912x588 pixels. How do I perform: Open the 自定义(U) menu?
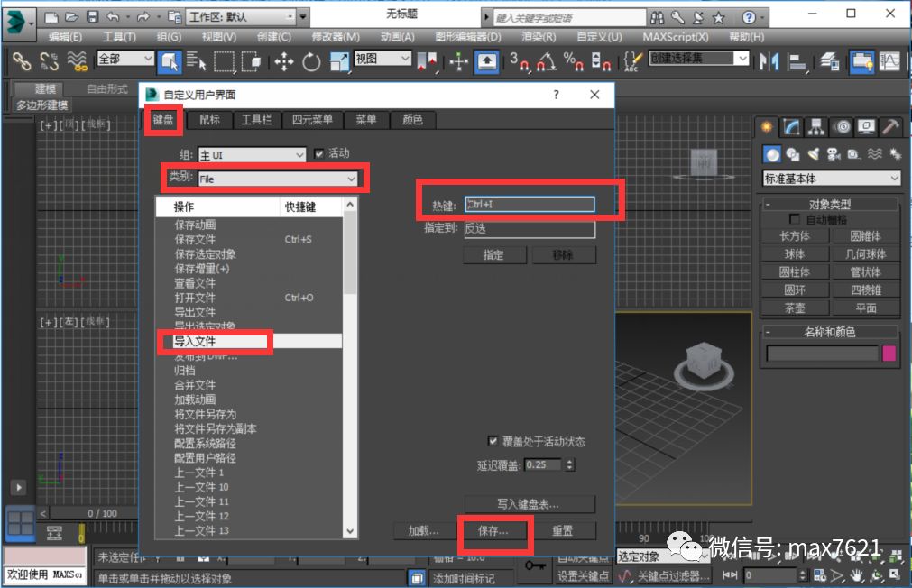(x=599, y=37)
